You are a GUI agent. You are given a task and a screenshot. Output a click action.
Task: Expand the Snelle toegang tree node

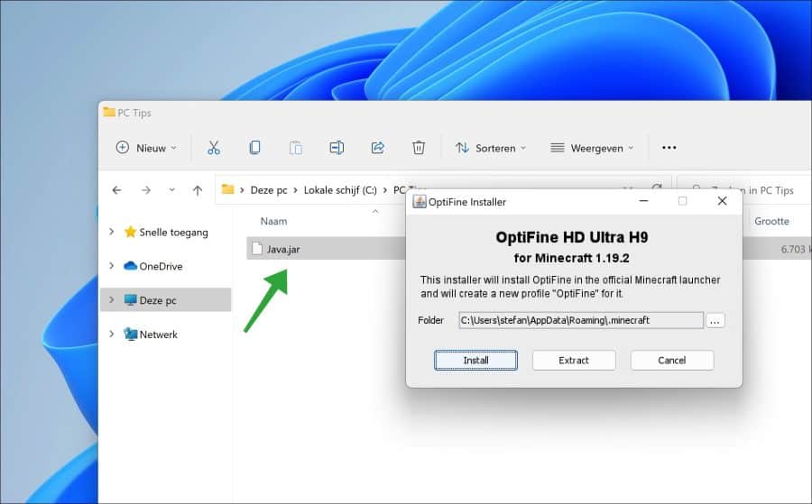point(111,232)
